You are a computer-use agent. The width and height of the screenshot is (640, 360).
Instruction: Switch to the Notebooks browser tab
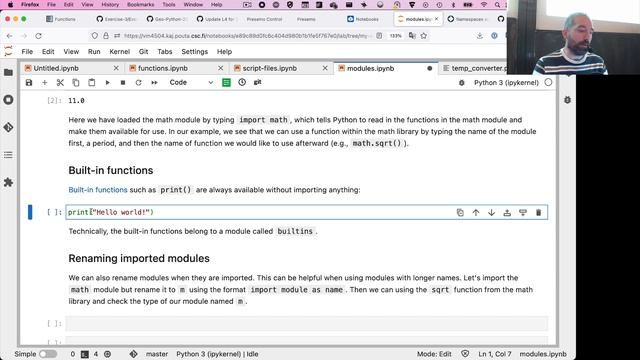[363, 19]
